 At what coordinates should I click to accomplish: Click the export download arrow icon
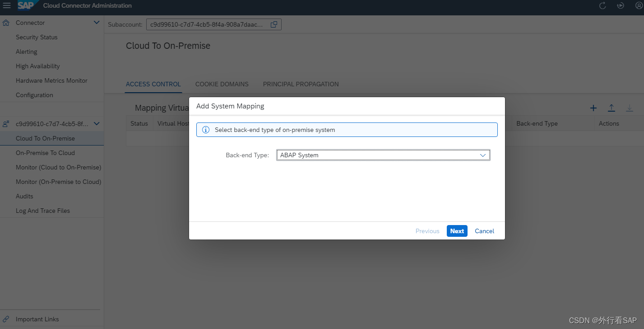[630, 108]
